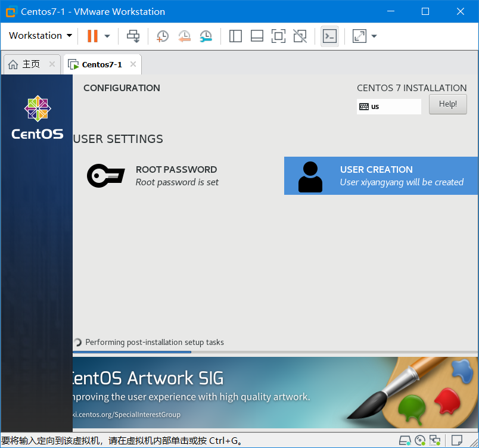Viewport: 479px width, 448px height.
Task: Click the user creation person icon
Action: (x=310, y=177)
